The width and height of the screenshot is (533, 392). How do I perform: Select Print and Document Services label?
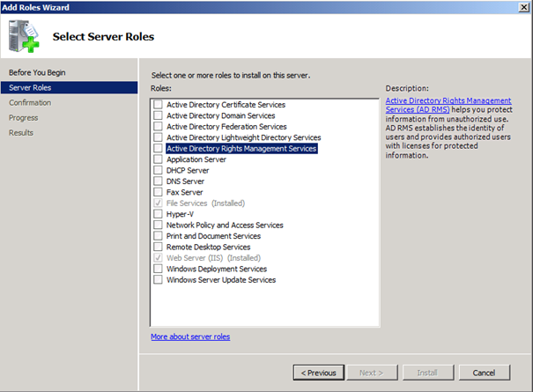(x=213, y=236)
